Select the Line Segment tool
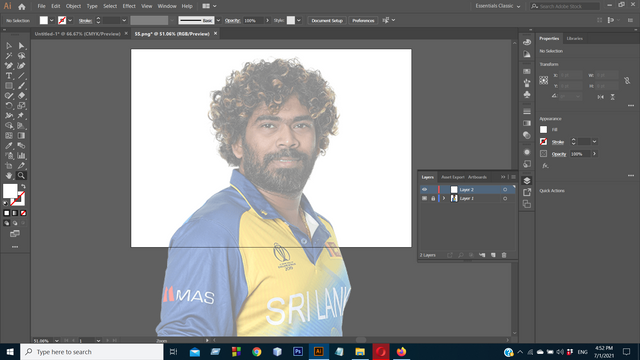Viewport: 640px width, 360px height. pos(21,76)
